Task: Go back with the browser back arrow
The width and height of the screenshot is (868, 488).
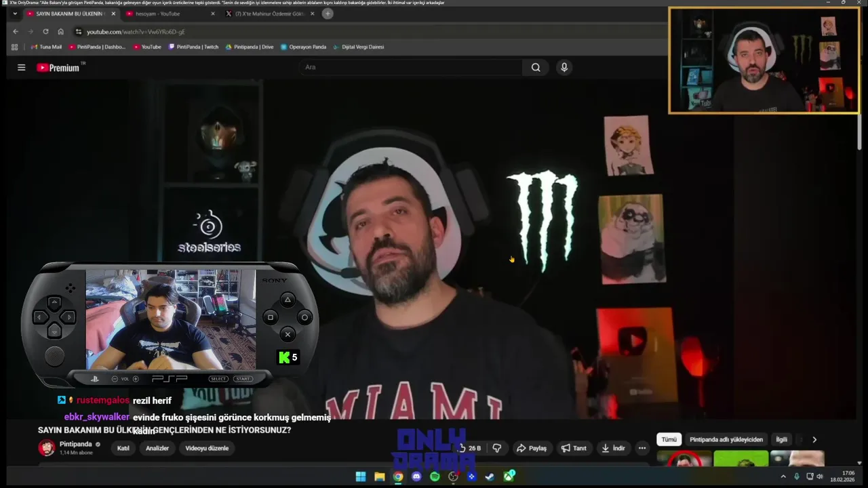Action: (x=15, y=32)
